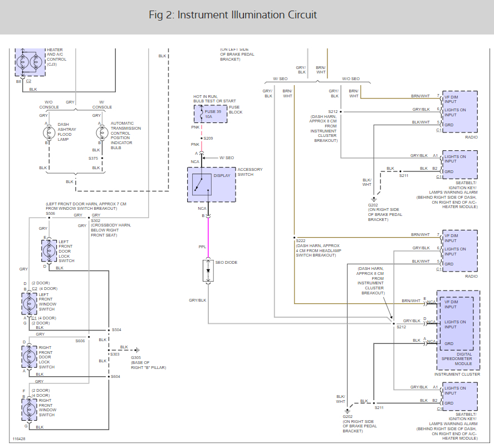Click the S506 splice node

(x=50, y=218)
